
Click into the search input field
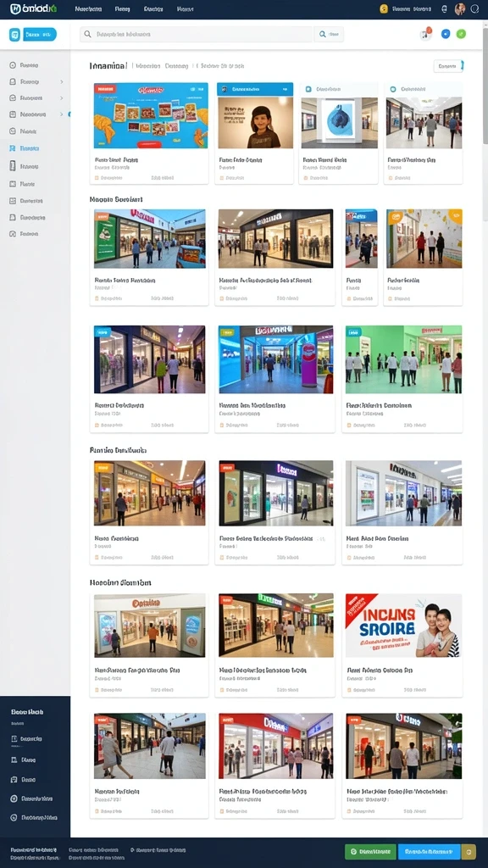197,34
